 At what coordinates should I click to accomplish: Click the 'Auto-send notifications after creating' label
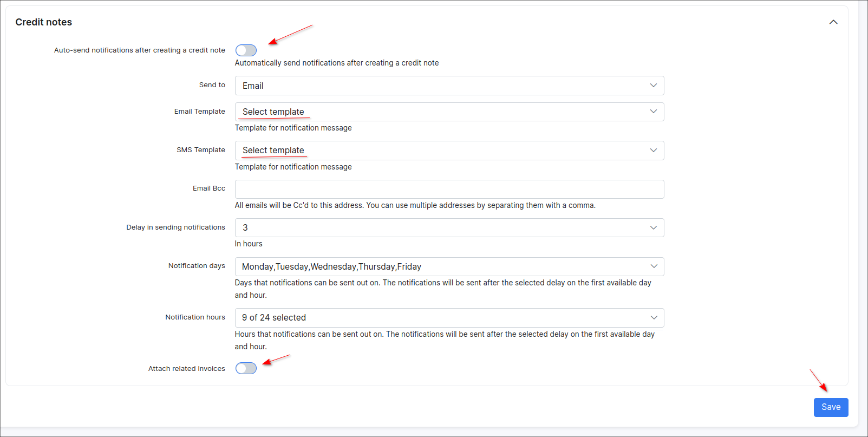pyautogui.click(x=139, y=50)
